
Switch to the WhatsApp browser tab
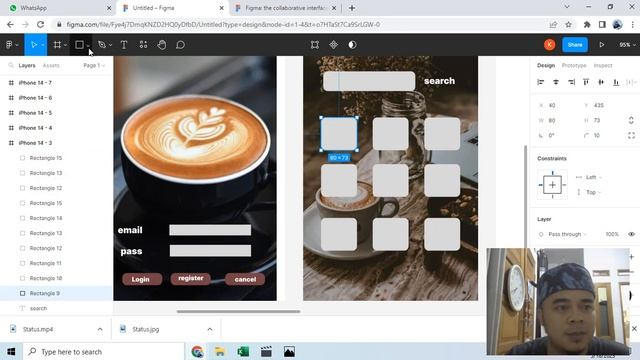(59, 8)
